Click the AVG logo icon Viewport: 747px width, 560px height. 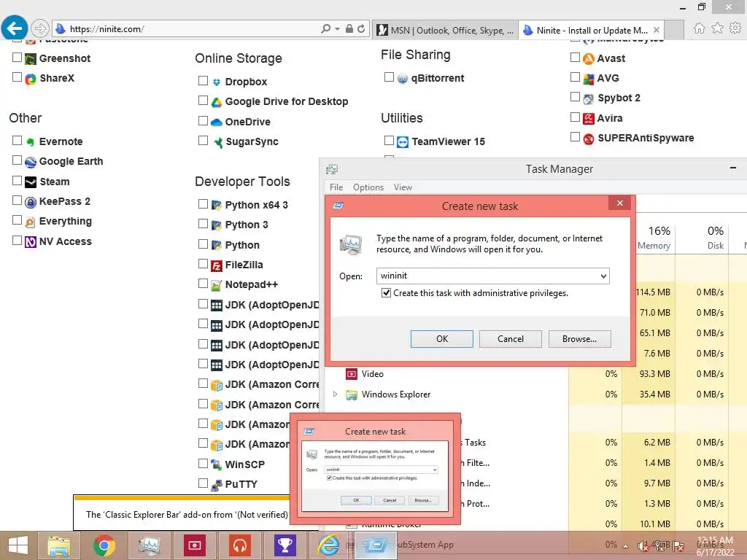(589, 79)
